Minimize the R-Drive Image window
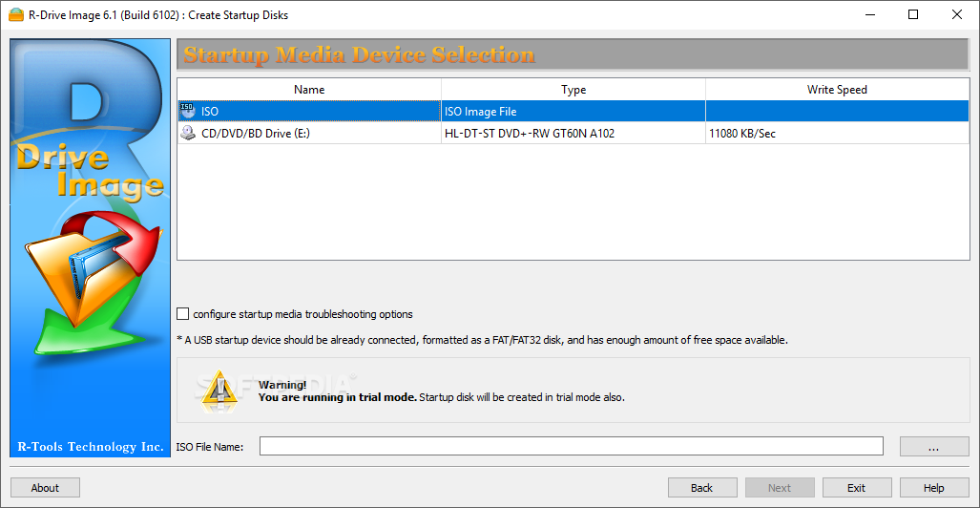 pos(870,15)
